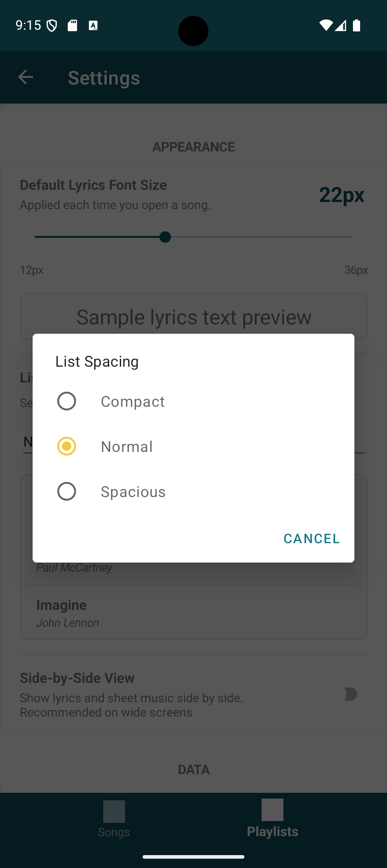
Task: Choose the Compact label option
Action: [x=133, y=402]
